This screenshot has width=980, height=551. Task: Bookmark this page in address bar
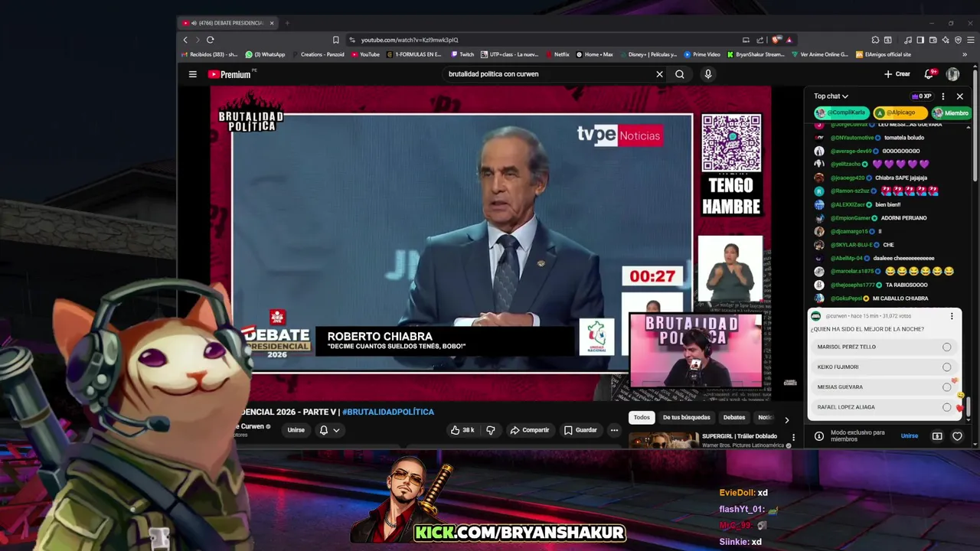click(335, 40)
